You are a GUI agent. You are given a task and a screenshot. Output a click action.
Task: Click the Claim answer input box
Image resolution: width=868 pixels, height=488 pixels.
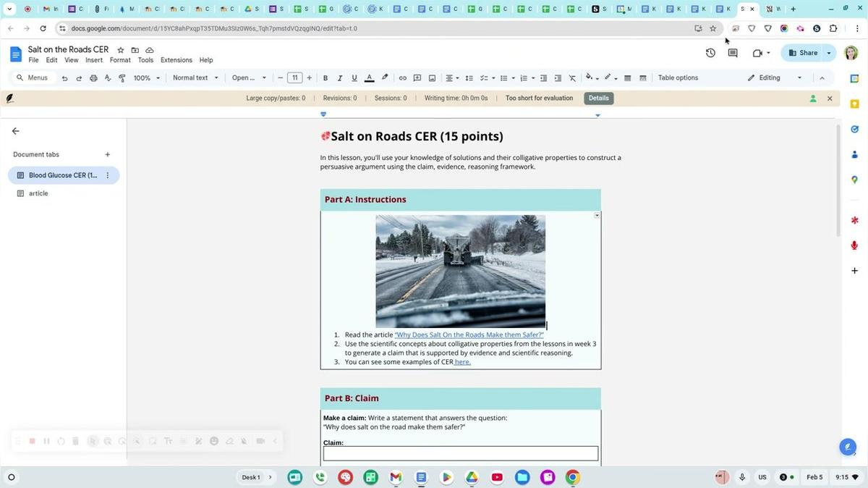pos(460,453)
